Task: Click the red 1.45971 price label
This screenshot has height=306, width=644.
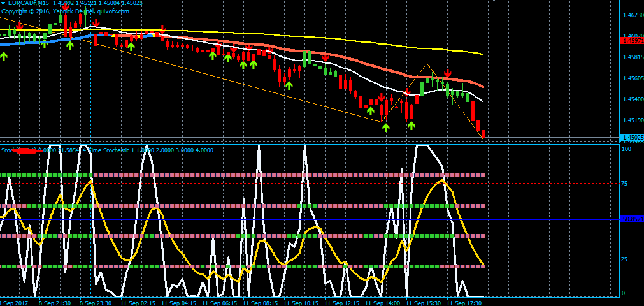Action: 632,41
